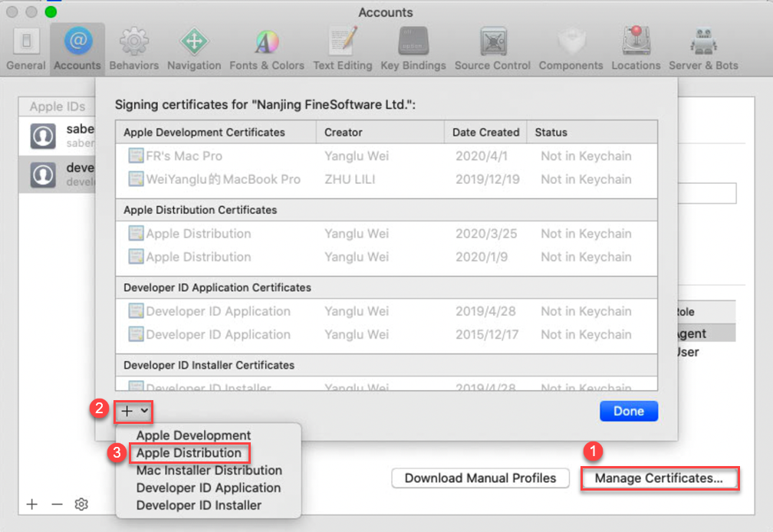Open the add certificate plus dropdown
The image size is (773, 532).
(x=133, y=412)
